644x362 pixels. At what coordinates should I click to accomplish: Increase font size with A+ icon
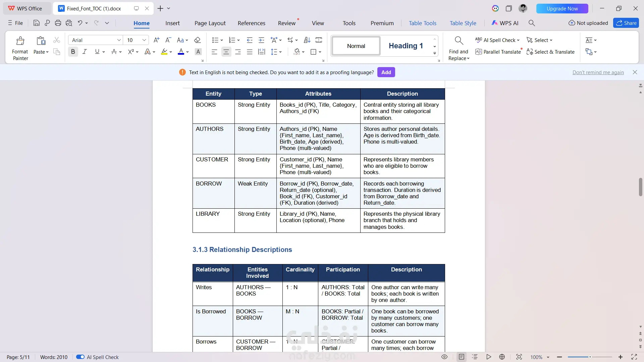(x=156, y=40)
